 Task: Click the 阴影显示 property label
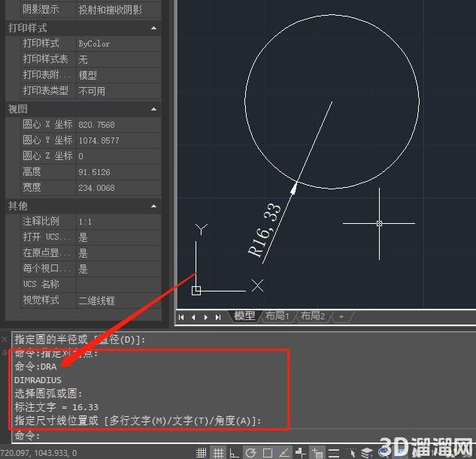pyautogui.click(x=41, y=10)
